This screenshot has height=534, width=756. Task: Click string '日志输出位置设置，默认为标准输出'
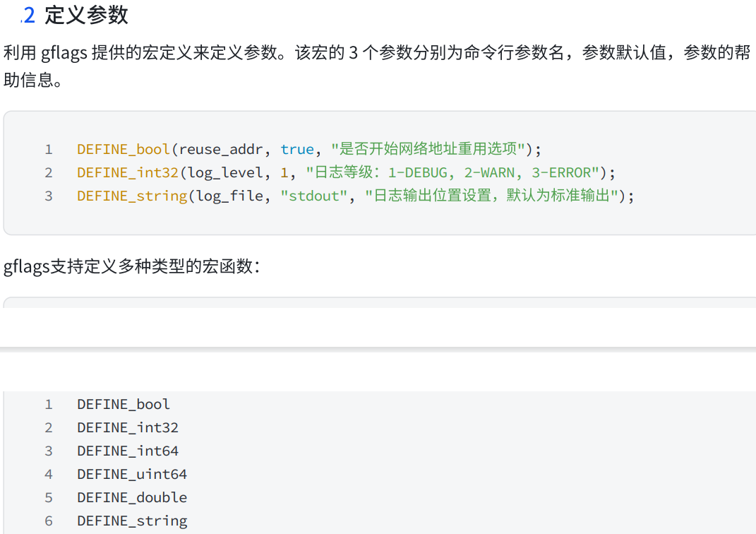(491, 196)
